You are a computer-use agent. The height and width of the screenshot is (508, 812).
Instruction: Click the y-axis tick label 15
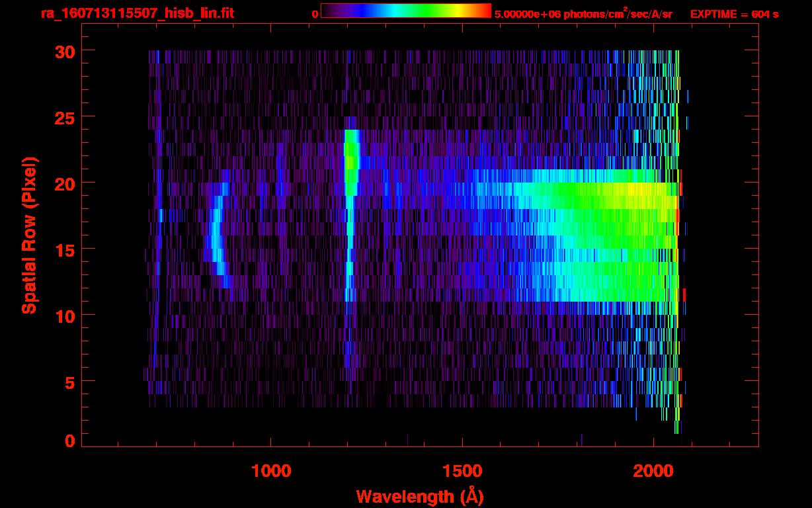[63, 249]
